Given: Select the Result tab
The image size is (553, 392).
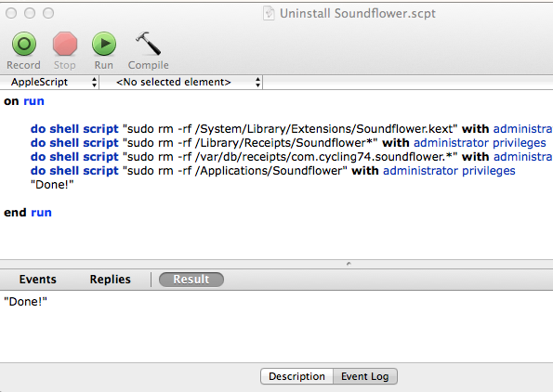Looking at the screenshot, I should pos(191,280).
